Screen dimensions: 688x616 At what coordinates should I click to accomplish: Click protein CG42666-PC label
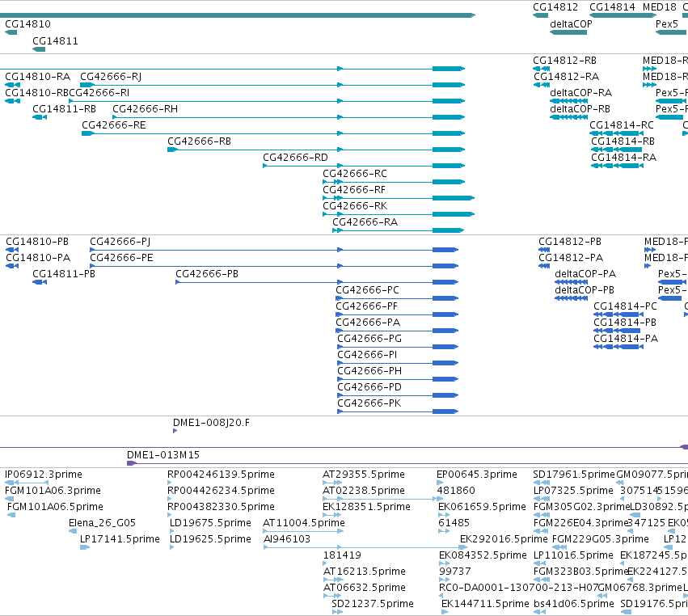click(368, 290)
